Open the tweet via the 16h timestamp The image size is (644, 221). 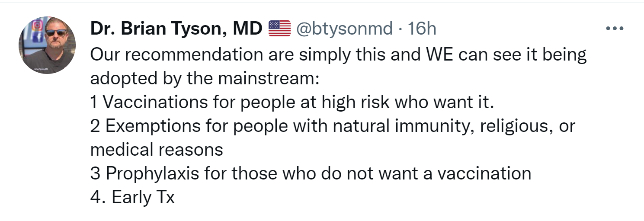(422, 29)
